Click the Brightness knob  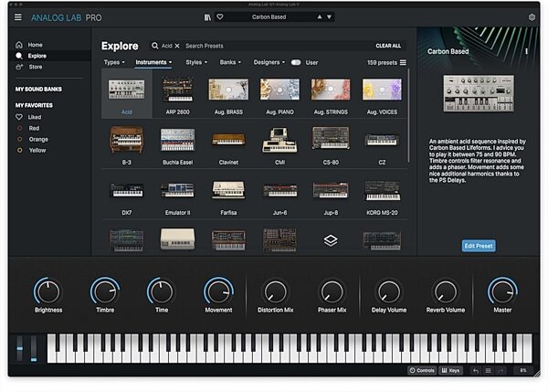click(48, 291)
